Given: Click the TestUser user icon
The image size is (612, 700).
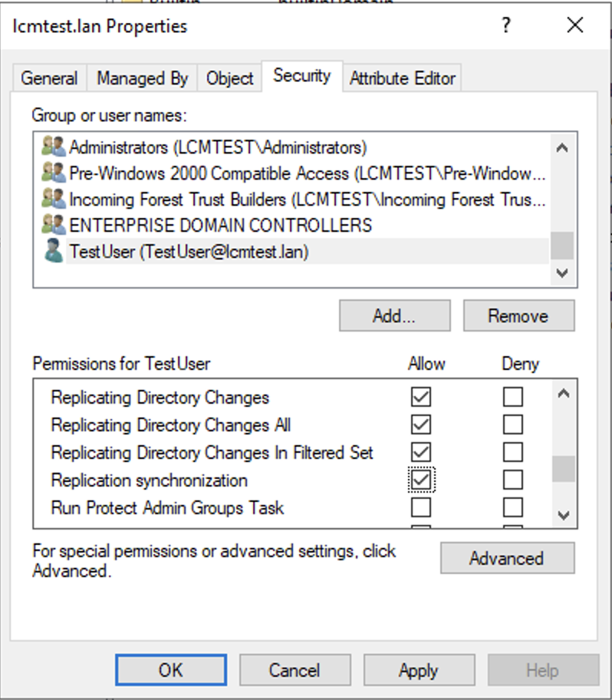Looking at the screenshot, I should pos(54,251).
